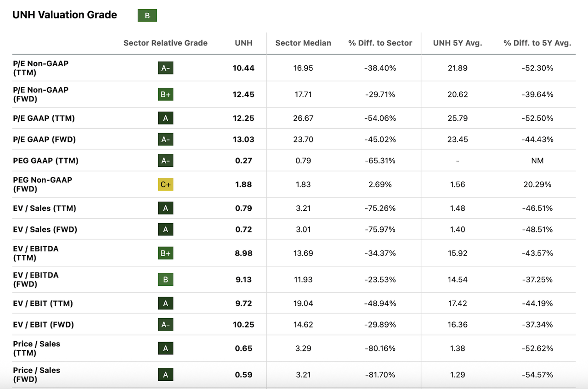Select the EV / Sales (TTM) row label
Viewport: 588px width, 389px height.
(x=45, y=209)
